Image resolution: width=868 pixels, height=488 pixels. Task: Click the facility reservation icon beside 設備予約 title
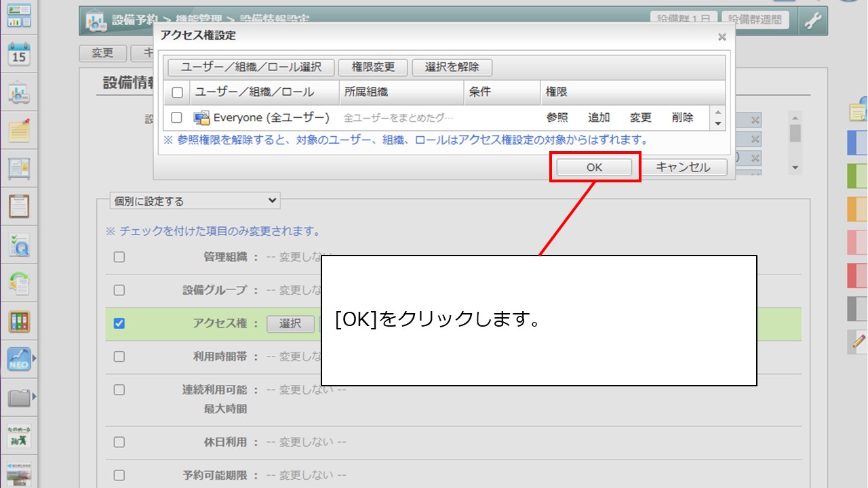pyautogui.click(x=96, y=21)
